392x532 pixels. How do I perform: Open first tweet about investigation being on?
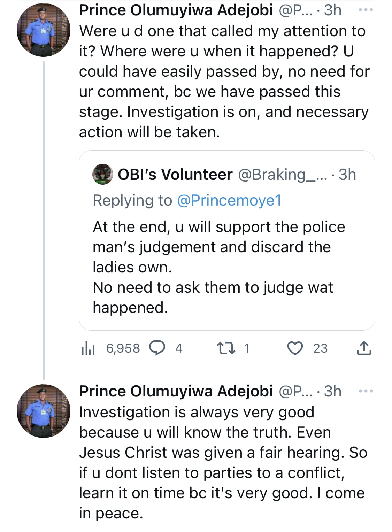pos(223,82)
